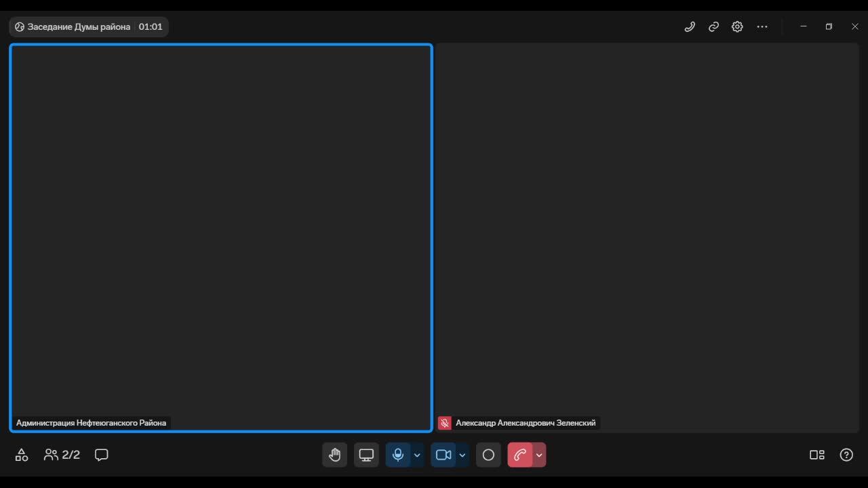The height and width of the screenshot is (488, 868).
Task: Restore down the meeting window
Action: pos(829,26)
